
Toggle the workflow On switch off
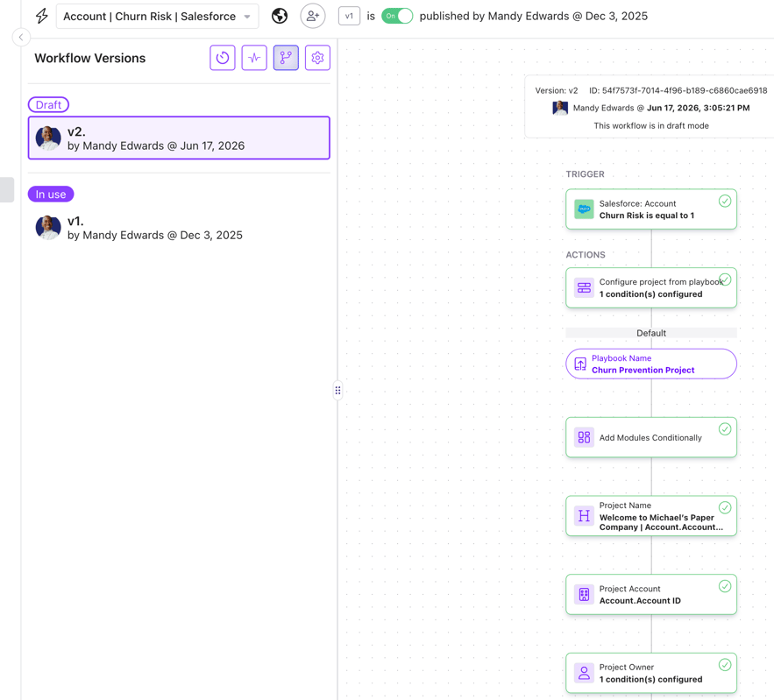[x=397, y=17]
